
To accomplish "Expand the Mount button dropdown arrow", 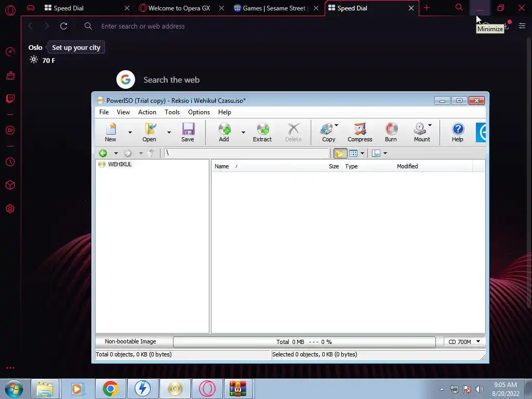I will click(430, 125).
